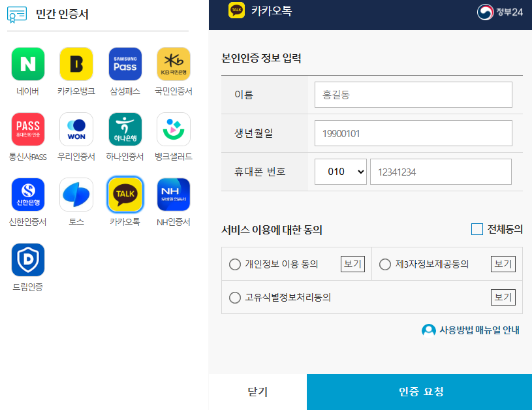Pick the NH certificate icon
The height and width of the screenshot is (410, 532).
pyautogui.click(x=174, y=195)
